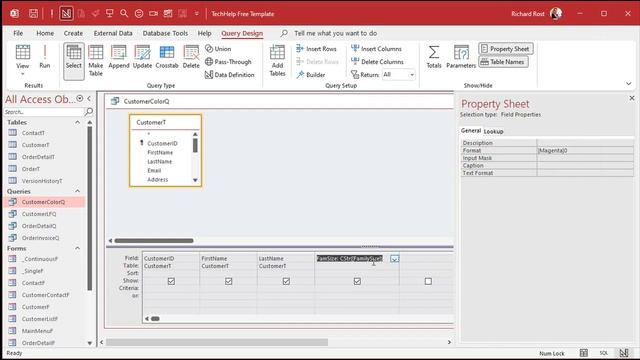The width and height of the screenshot is (640, 360).
Task: Select the Data Definition option
Action: pyautogui.click(x=229, y=75)
